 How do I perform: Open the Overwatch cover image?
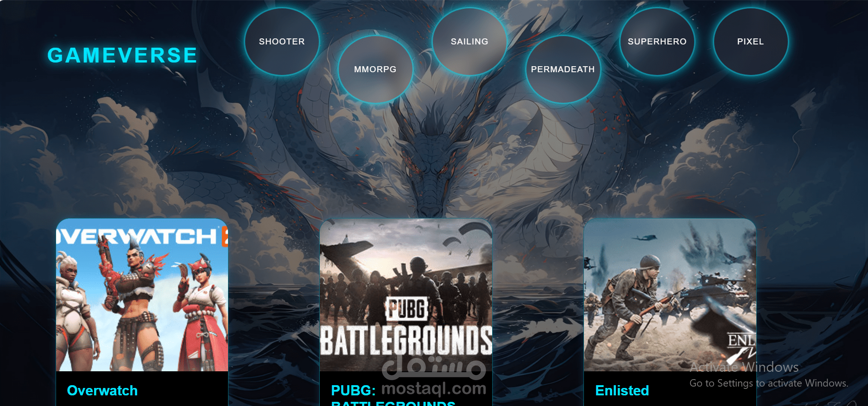point(142,295)
